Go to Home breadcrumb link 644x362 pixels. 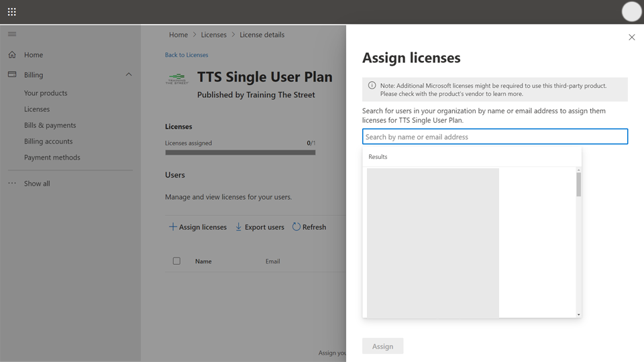click(x=178, y=35)
